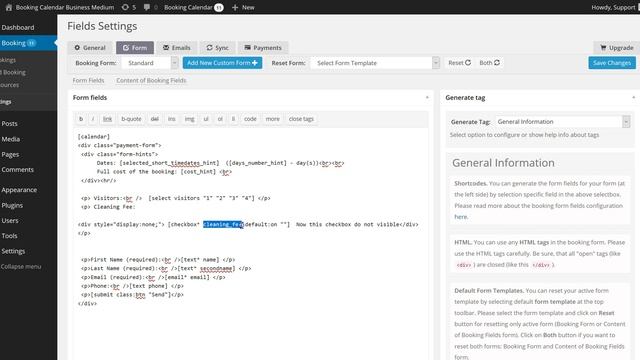Switch to the Form settings tab

pos(135,48)
